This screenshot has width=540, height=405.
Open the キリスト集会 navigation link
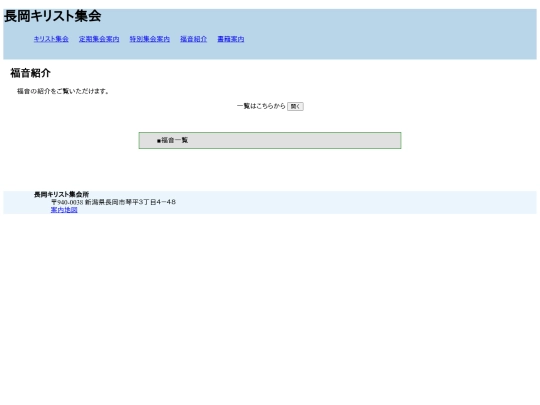pyautogui.click(x=51, y=39)
